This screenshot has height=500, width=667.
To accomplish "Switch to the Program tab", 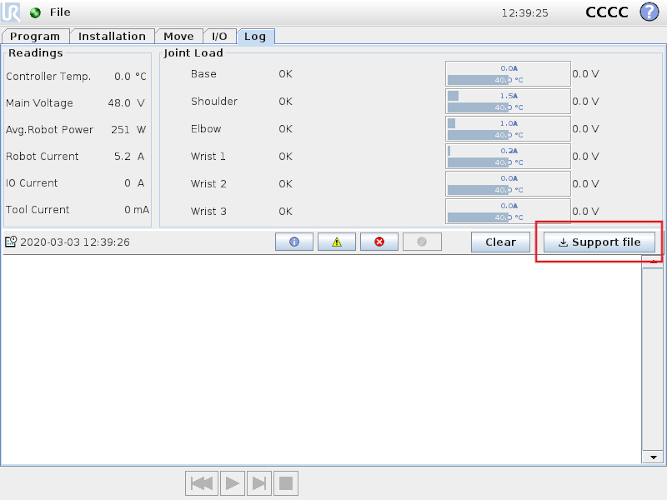I will 35,36.
